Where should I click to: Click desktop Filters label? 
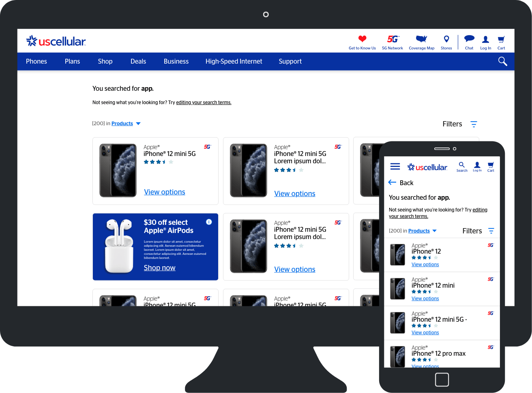[x=452, y=124]
